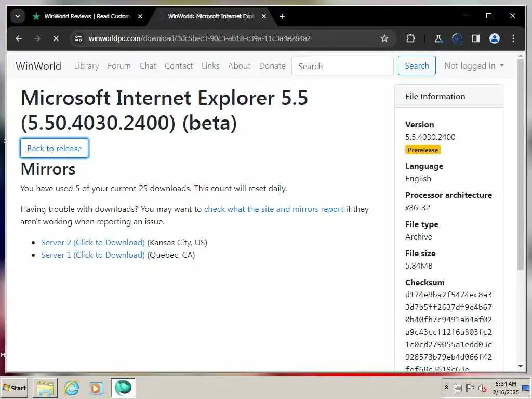Click the Show desktop button
Image resolution: width=532 pixels, height=399 pixels.
point(527,388)
